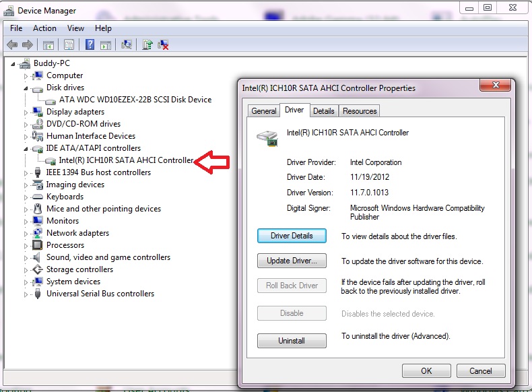Click the Driver Details button
The width and height of the screenshot is (532, 392).
pos(292,236)
